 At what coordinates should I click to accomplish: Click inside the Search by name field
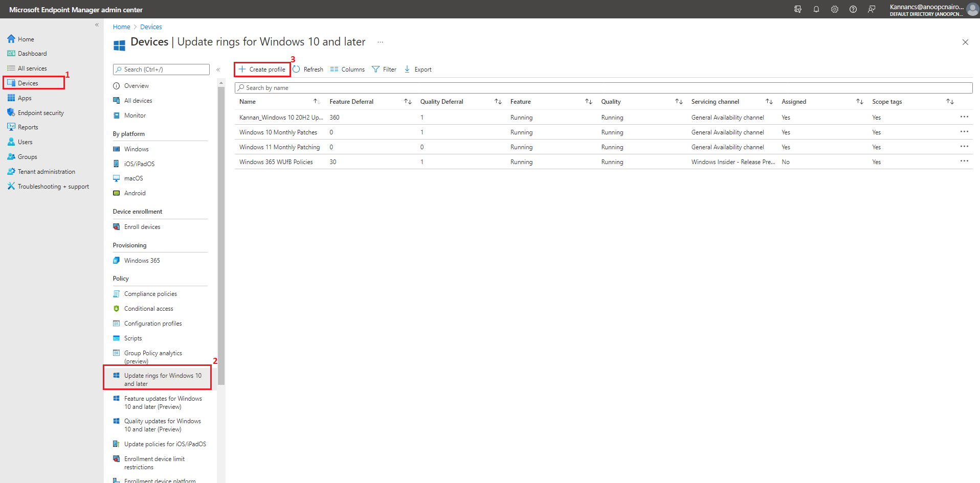[x=358, y=87]
